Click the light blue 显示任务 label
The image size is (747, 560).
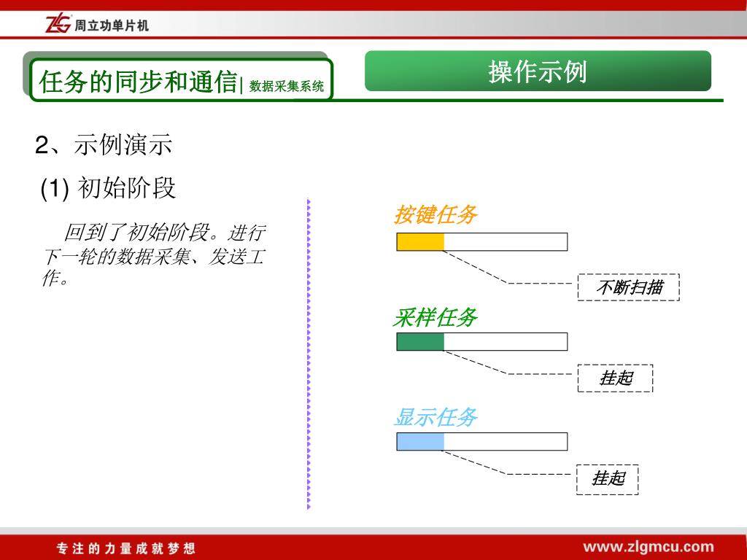(x=435, y=417)
